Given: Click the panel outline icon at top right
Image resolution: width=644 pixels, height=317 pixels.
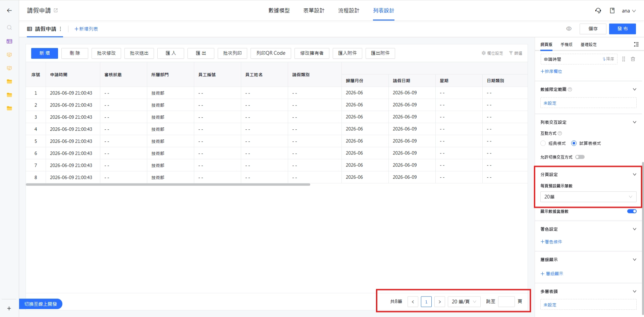Looking at the screenshot, I should coord(636,44).
